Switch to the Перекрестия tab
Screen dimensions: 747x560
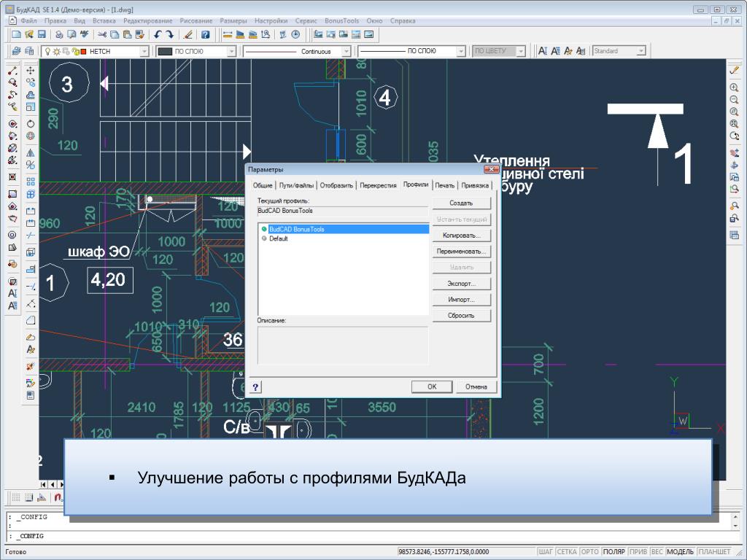[x=378, y=185]
